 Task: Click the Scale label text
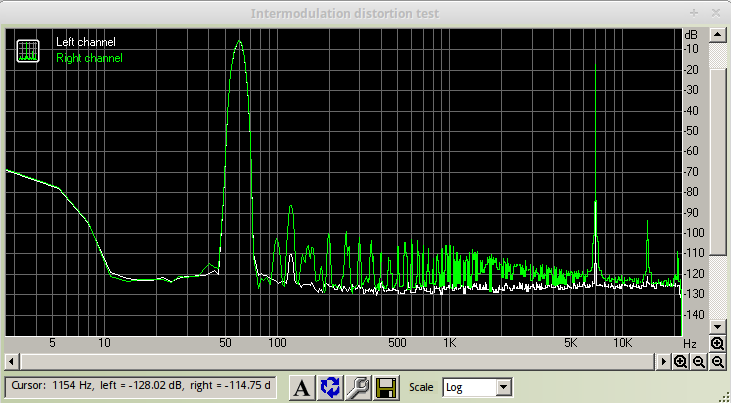coord(421,387)
